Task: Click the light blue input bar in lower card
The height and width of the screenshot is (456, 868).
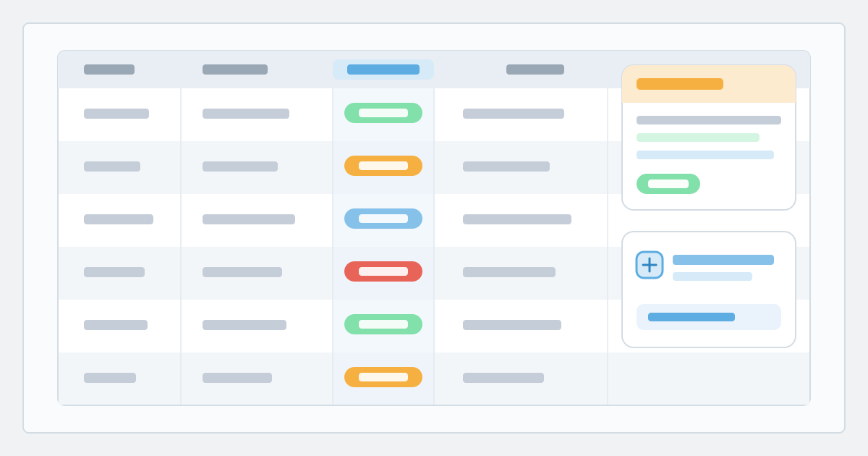Action: pyautogui.click(x=709, y=317)
